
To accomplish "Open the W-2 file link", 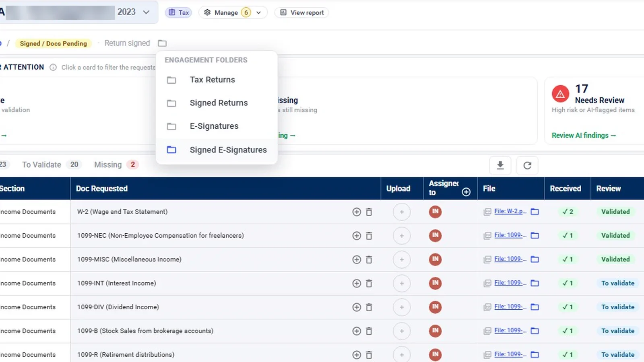I will [x=510, y=211].
